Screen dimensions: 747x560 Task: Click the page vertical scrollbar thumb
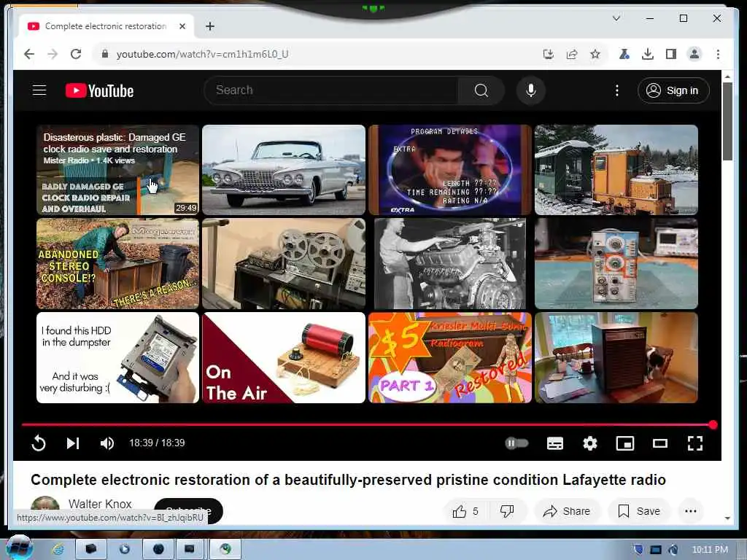[x=727, y=122]
